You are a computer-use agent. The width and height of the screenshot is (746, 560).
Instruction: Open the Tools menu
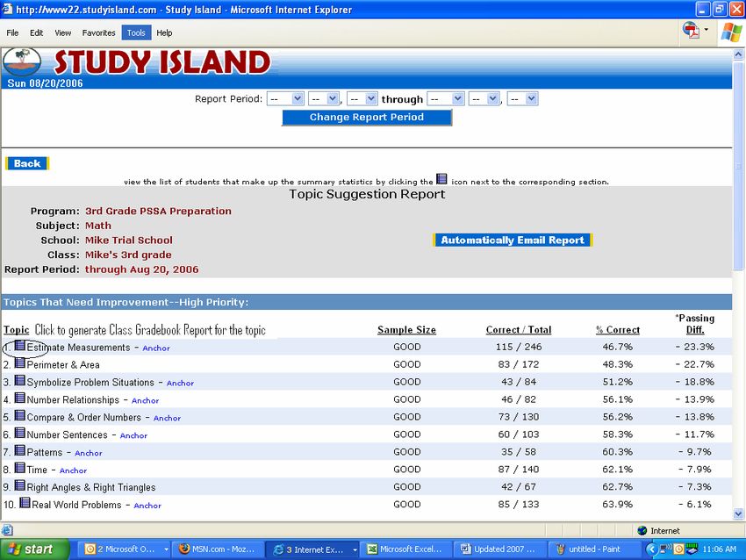click(136, 32)
